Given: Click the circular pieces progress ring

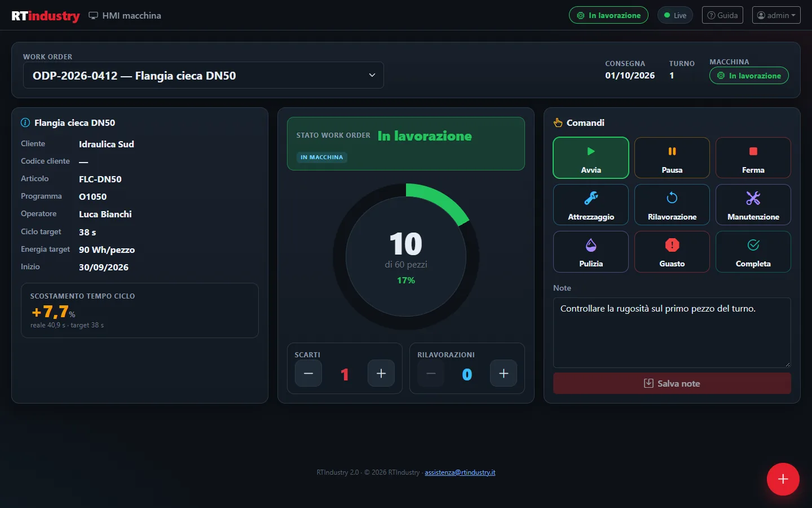Looking at the screenshot, I should point(406,257).
